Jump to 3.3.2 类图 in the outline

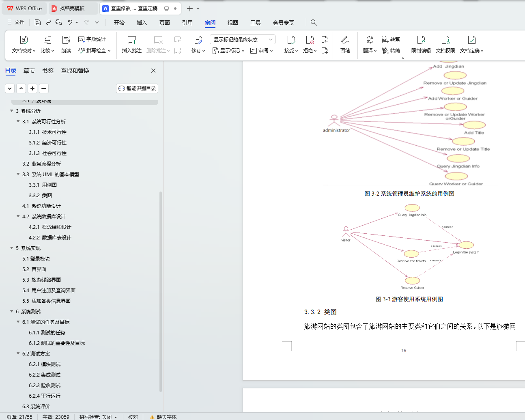pos(40,195)
